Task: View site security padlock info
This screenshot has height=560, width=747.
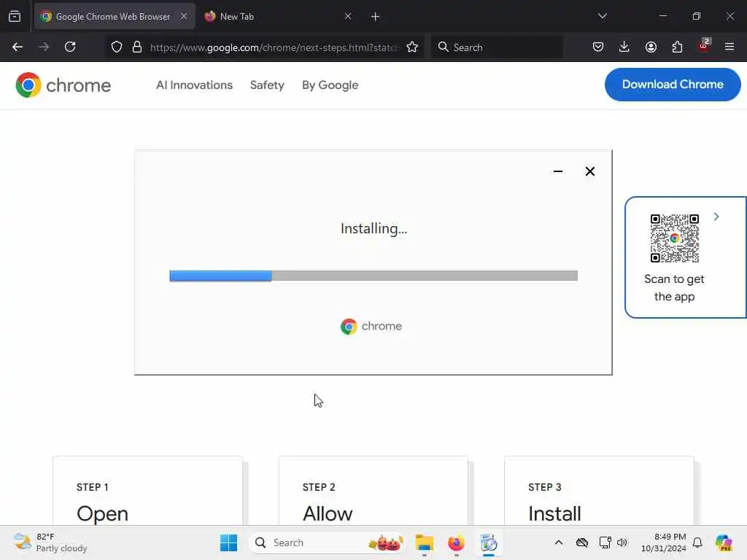Action: (137, 47)
